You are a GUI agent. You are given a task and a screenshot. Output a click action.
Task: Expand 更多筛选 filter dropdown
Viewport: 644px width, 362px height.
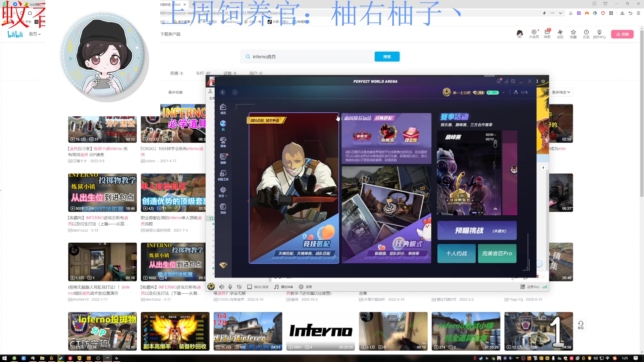coord(561,92)
